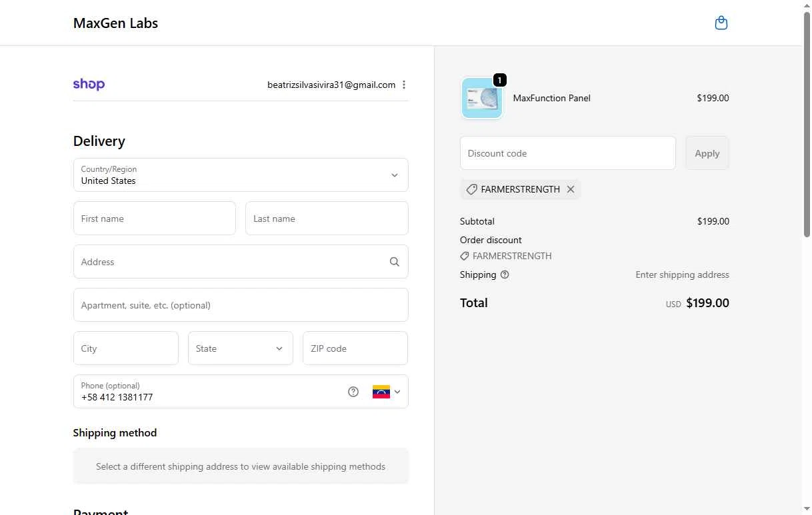The image size is (812, 515).
Task: Open the Country/Region dropdown
Action: tap(241, 175)
